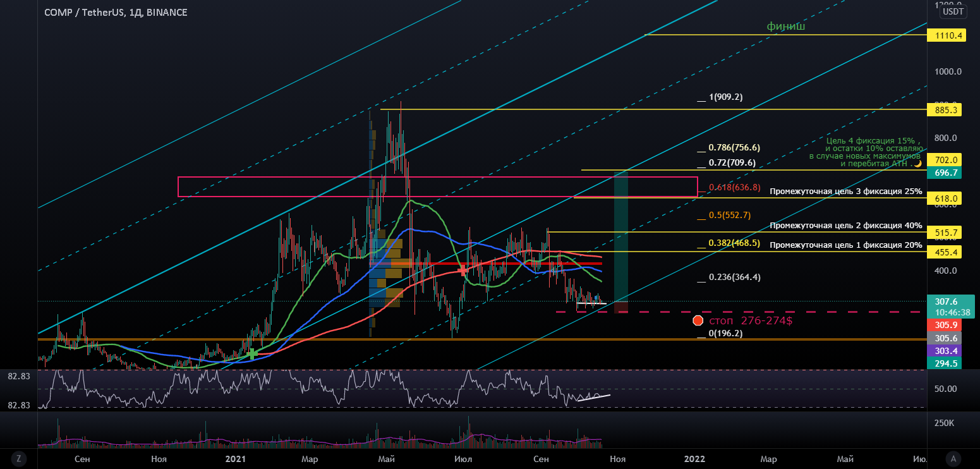Select the Fibonacci 0.236(364.4) level label

[734, 277]
